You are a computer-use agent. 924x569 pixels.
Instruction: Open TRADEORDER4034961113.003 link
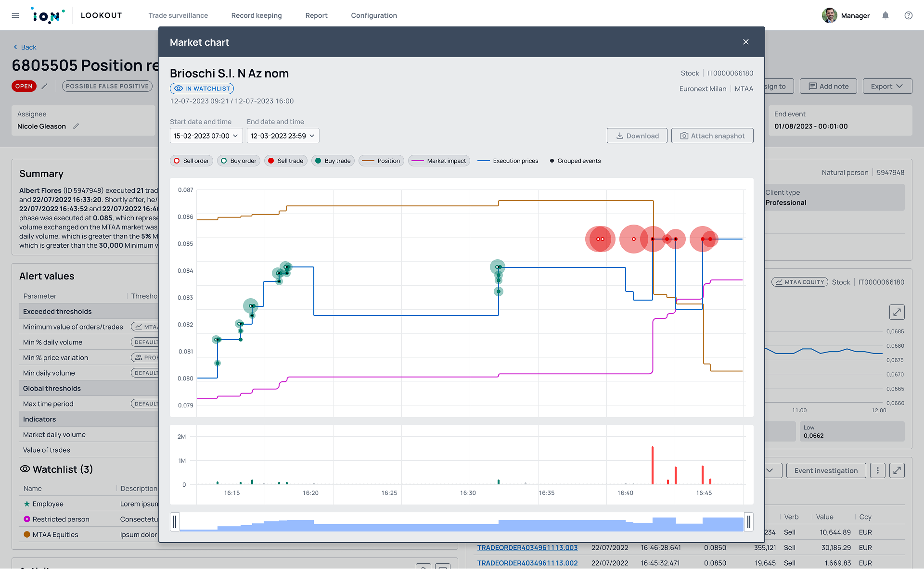click(527, 547)
